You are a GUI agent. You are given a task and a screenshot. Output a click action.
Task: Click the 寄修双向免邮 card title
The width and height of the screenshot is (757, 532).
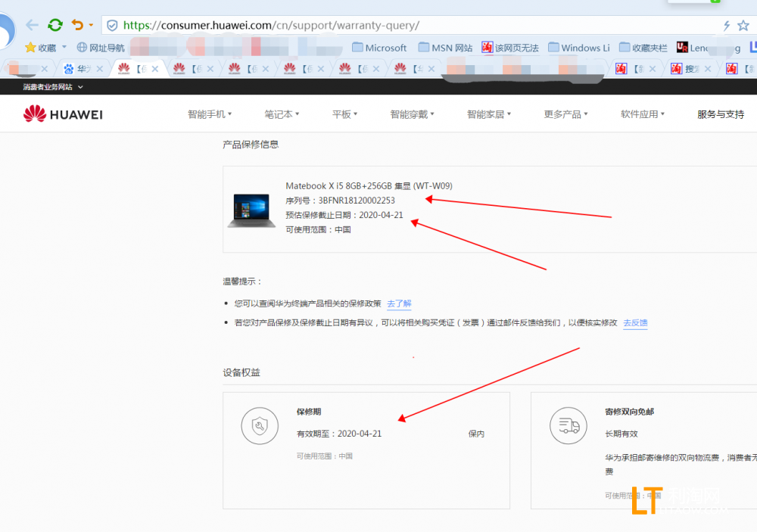[630, 412]
